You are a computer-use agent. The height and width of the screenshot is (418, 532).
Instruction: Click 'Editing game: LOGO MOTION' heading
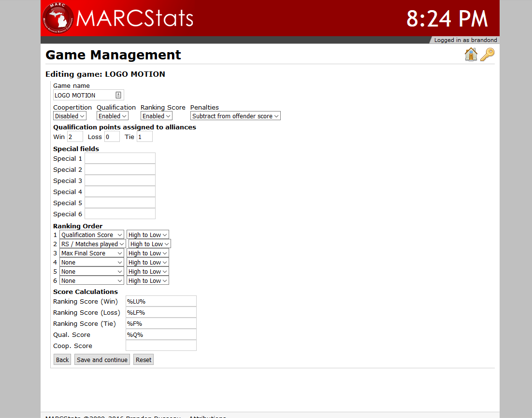tap(105, 74)
